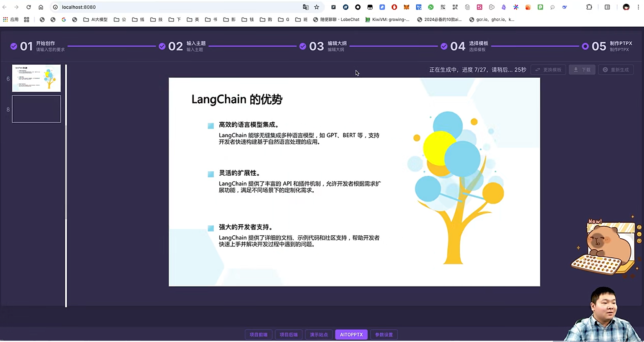644x342 pixels.
Task: Reload the page with the refresh icon
Action: click(29, 7)
